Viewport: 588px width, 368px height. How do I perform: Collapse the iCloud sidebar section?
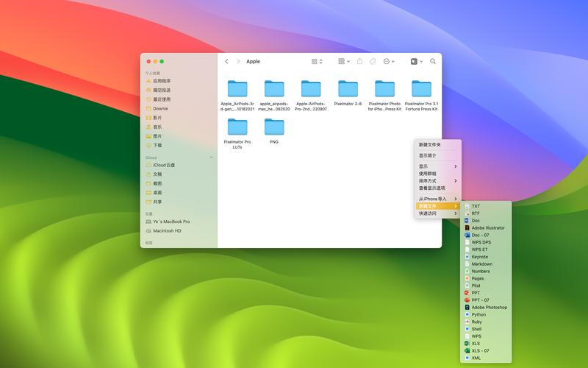pos(212,157)
